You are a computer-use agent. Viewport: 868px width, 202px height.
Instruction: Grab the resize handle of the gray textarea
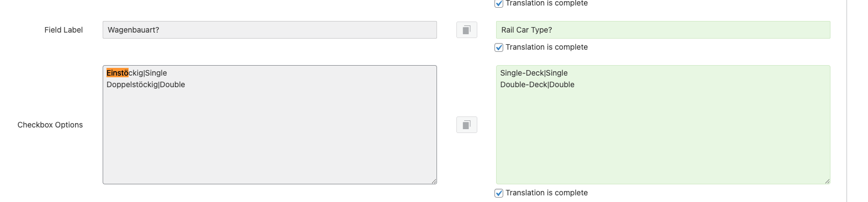434,181
